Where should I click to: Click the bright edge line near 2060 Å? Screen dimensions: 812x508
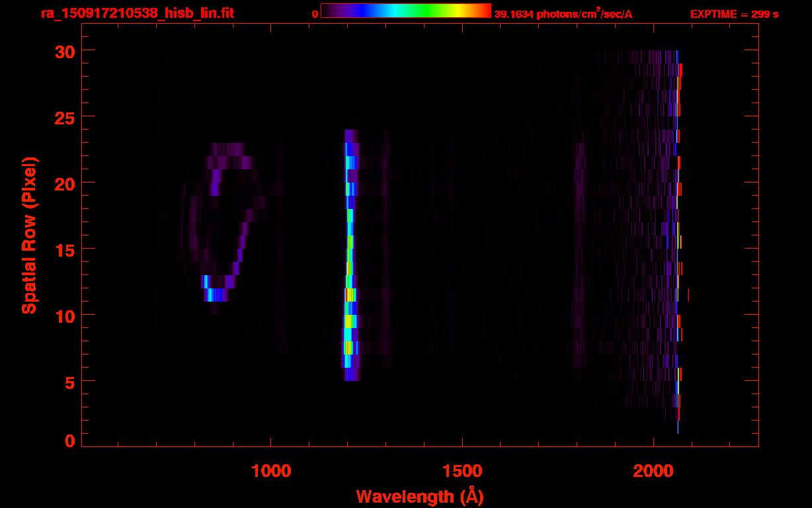(678, 241)
